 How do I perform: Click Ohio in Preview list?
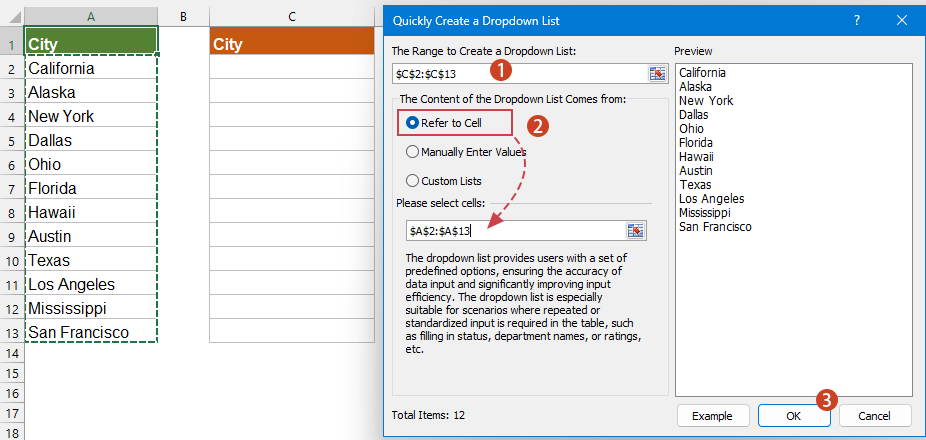pyautogui.click(x=691, y=129)
